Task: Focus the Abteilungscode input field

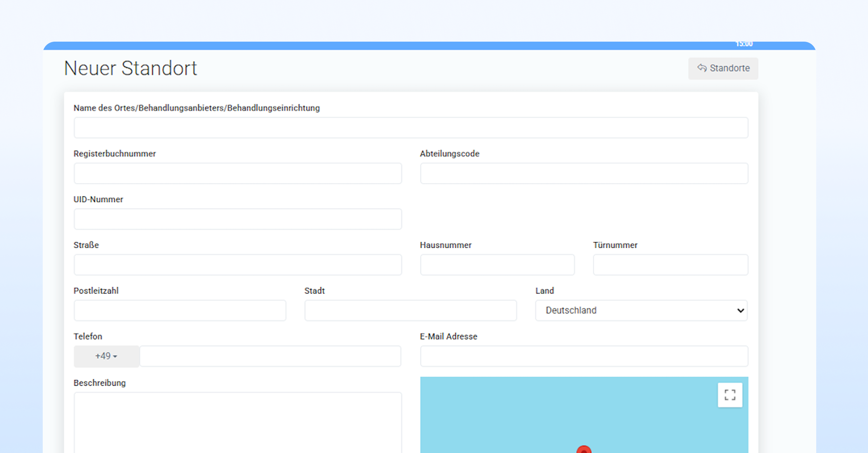Action: pyautogui.click(x=584, y=173)
